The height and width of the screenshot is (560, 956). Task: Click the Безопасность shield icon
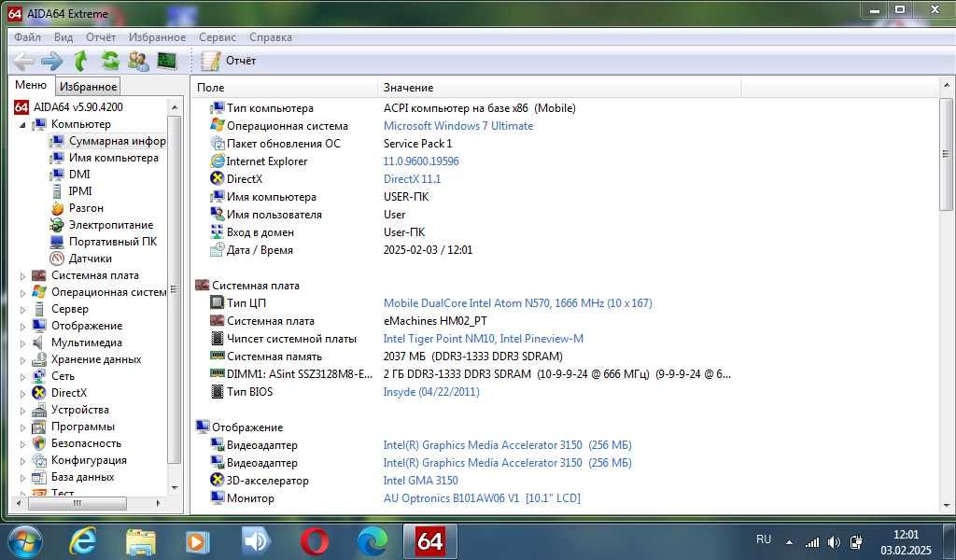[39, 443]
